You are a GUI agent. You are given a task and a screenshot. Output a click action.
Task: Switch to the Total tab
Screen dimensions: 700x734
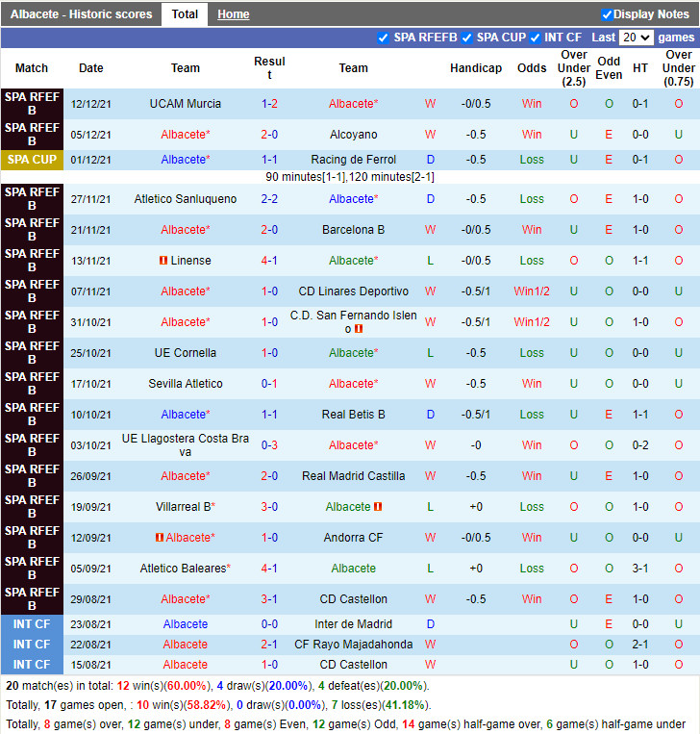(x=185, y=14)
